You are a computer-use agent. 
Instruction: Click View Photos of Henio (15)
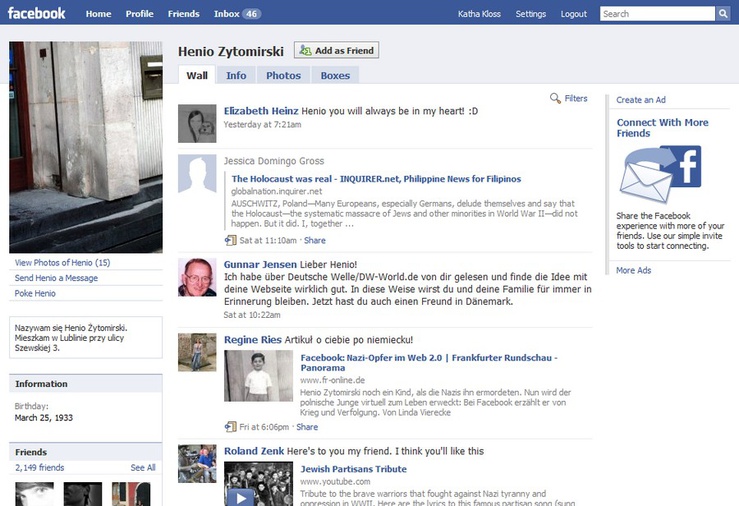pyautogui.click(x=62, y=262)
